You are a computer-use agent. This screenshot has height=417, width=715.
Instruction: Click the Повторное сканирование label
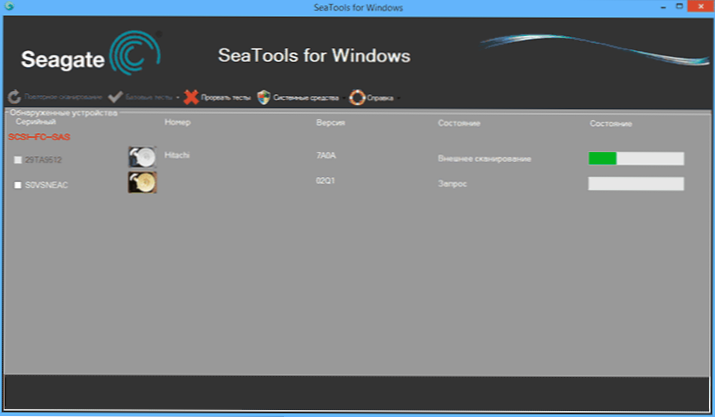pyautogui.click(x=63, y=97)
